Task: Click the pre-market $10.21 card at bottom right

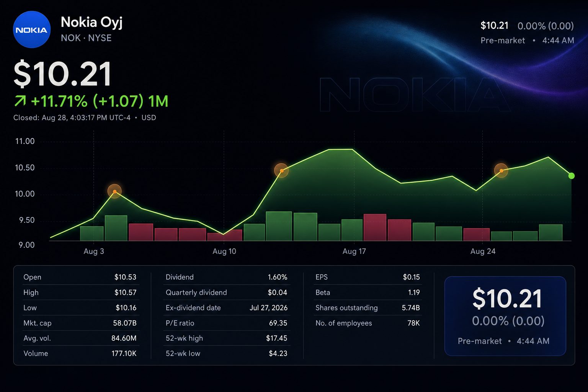Action: (505, 316)
